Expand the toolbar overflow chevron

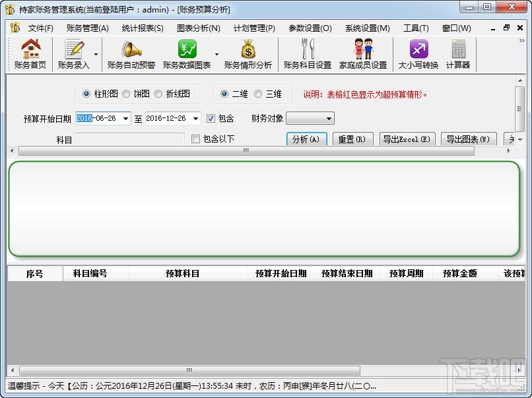(522, 41)
